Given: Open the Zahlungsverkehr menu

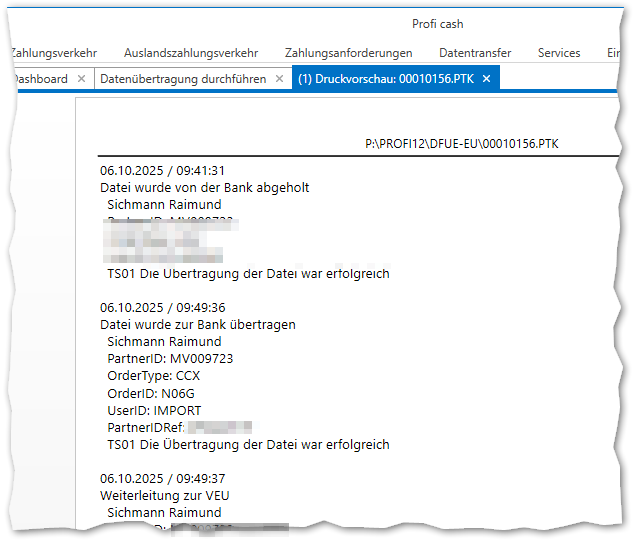Looking at the screenshot, I should click(x=53, y=53).
